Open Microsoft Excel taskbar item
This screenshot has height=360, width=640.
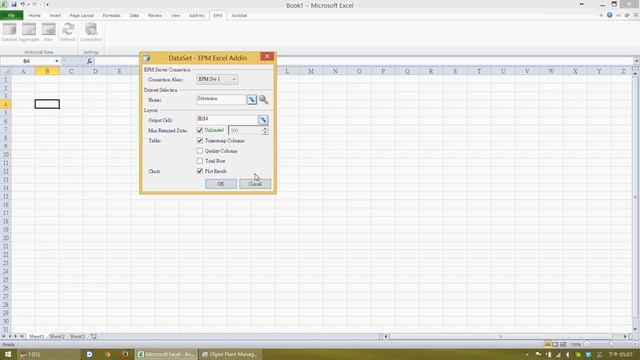[167, 354]
